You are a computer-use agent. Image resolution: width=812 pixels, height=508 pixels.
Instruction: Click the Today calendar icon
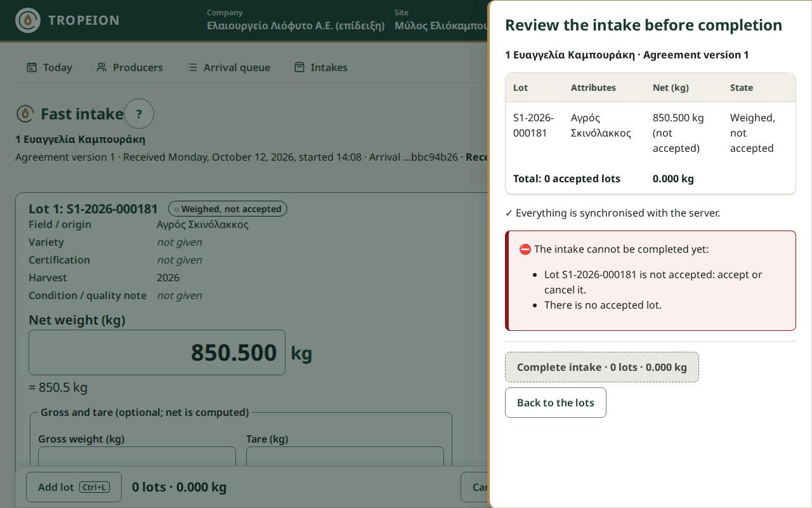click(32, 67)
